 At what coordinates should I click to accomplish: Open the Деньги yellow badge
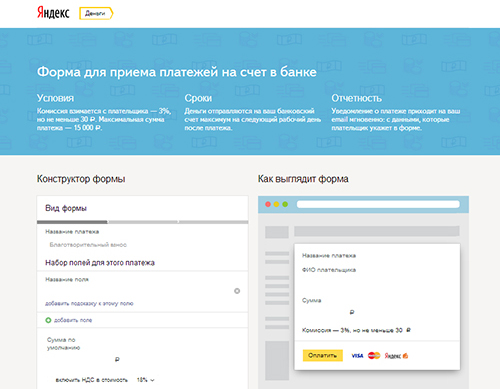(96, 13)
